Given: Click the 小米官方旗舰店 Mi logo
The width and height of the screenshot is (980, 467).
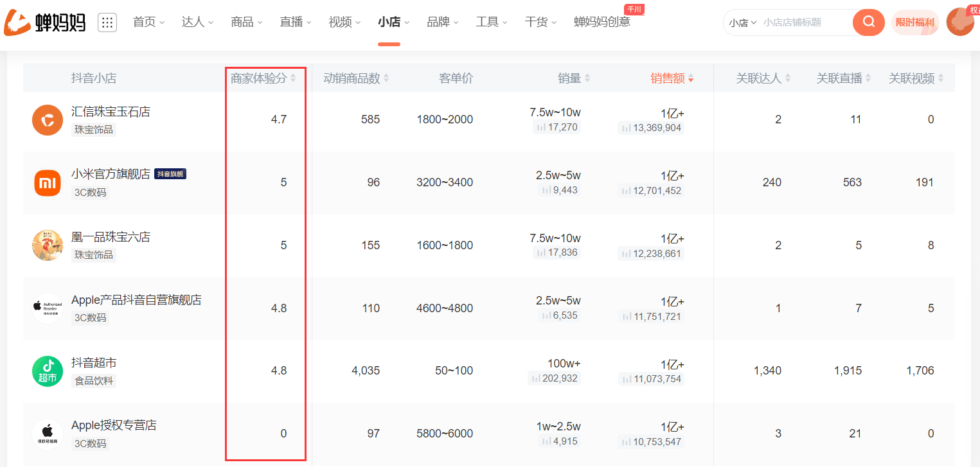Looking at the screenshot, I should click(x=48, y=183).
